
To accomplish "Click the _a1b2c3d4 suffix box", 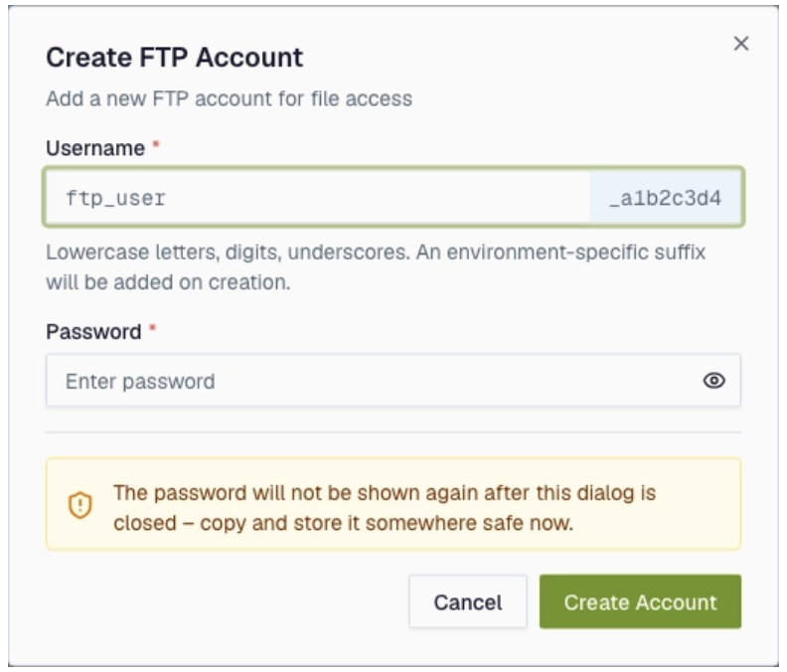I will (665, 198).
